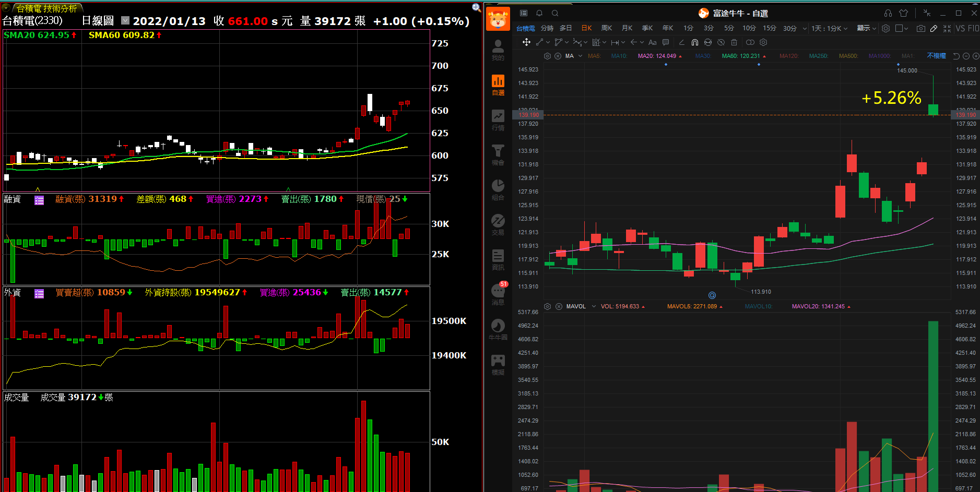Toggle the sidebar layout icon in title bar

(x=524, y=13)
